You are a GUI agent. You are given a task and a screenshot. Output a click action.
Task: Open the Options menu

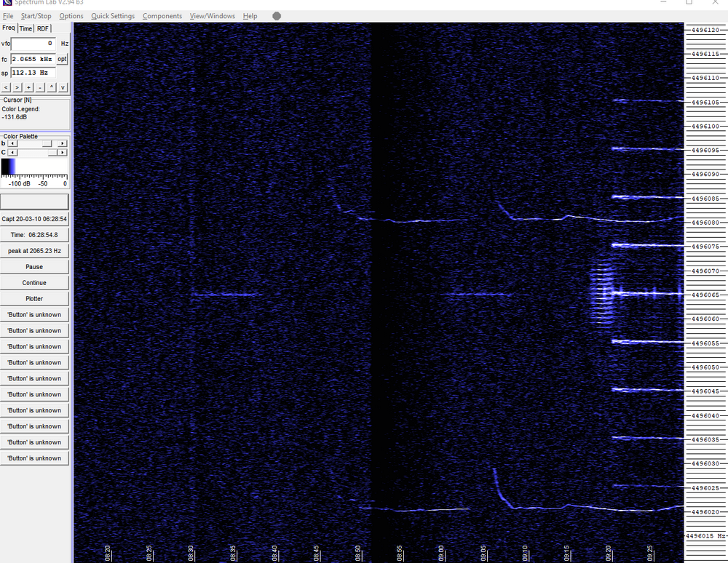tap(71, 16)
